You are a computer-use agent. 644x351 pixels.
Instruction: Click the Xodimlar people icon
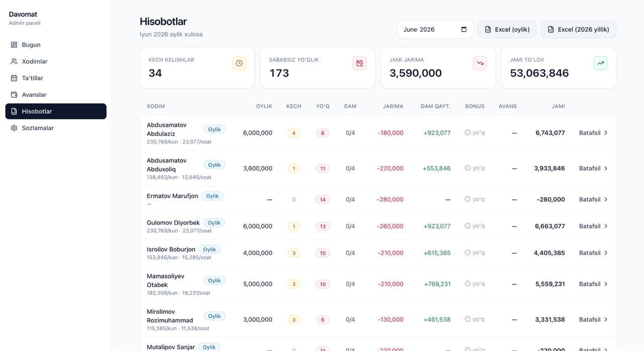pyautogui.click(x=14, y=61)
